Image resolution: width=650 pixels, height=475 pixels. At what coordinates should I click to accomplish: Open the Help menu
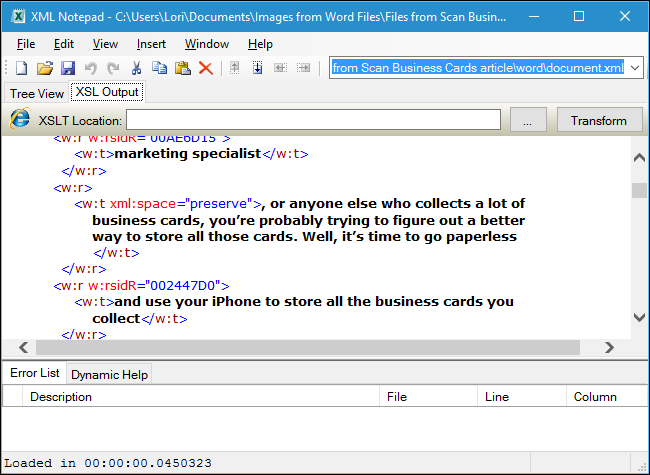click(260, 44)
